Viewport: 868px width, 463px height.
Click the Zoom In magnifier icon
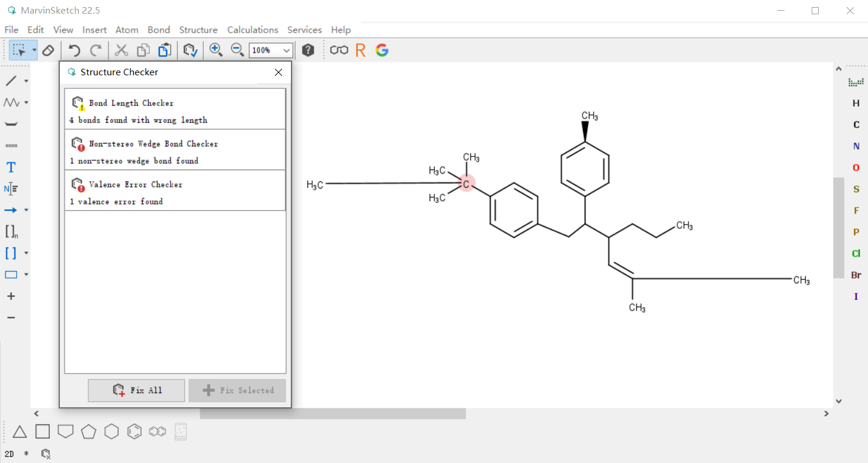pos(216,50)
